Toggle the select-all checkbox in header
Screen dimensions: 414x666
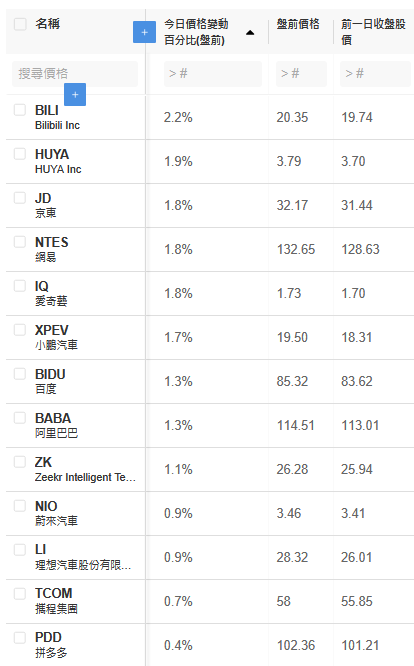[x=20, y=24]
